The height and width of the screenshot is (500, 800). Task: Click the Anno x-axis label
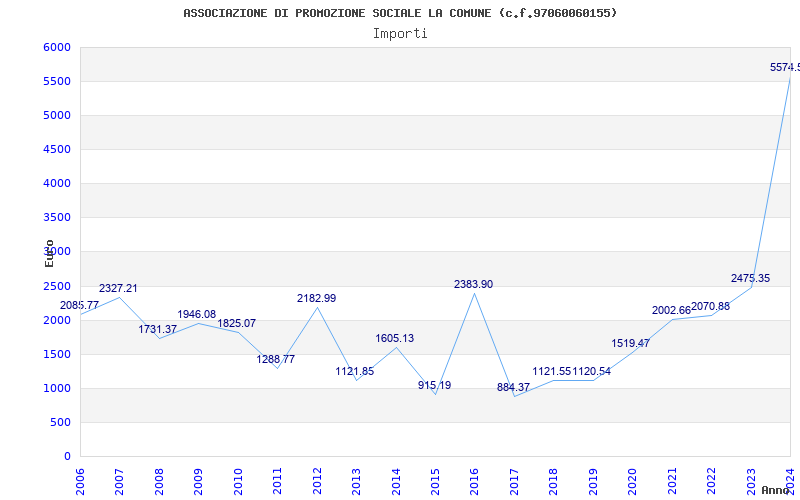pos(777,490)
